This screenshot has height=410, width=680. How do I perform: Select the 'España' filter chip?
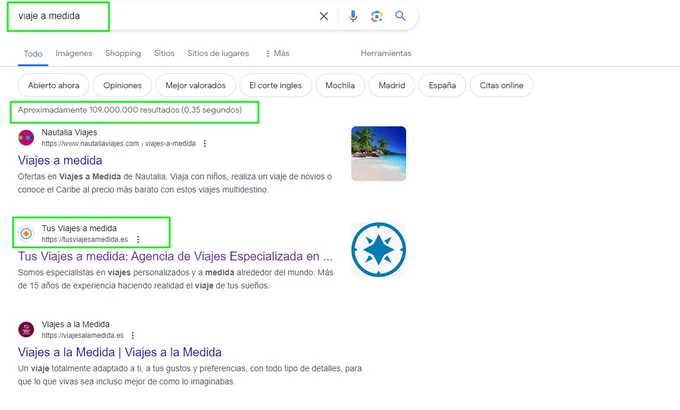(442, 85)
